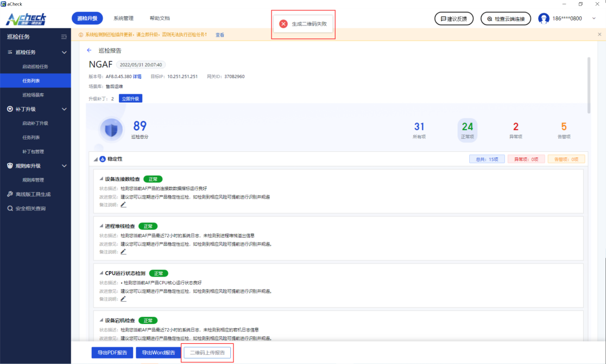
Task: Collapse the 稳定性 section
Action: click(96, 159)
